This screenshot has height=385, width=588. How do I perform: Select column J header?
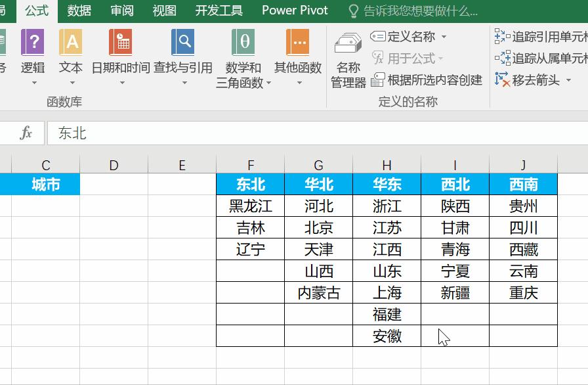tap(524, 165)
